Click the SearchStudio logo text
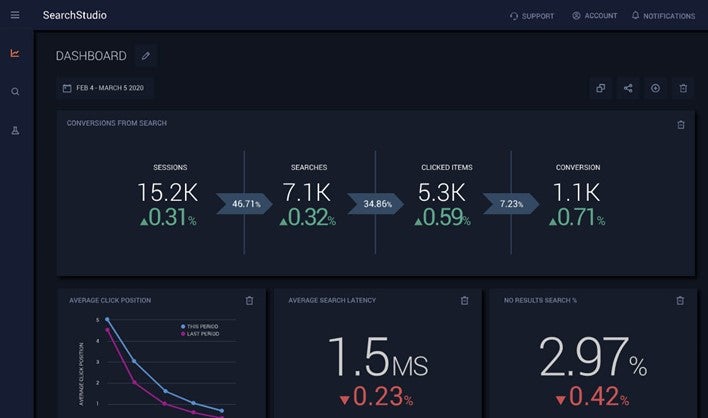 (75, 16)
